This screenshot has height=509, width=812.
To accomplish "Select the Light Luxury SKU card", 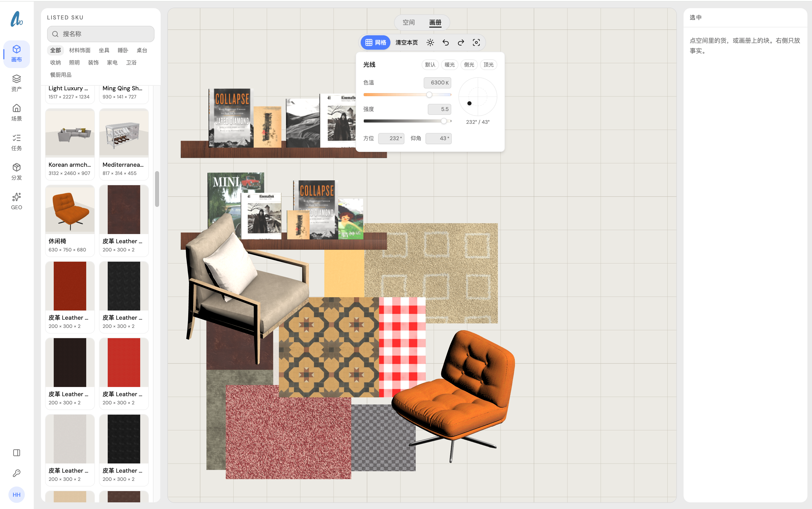I will coord(70,94).
